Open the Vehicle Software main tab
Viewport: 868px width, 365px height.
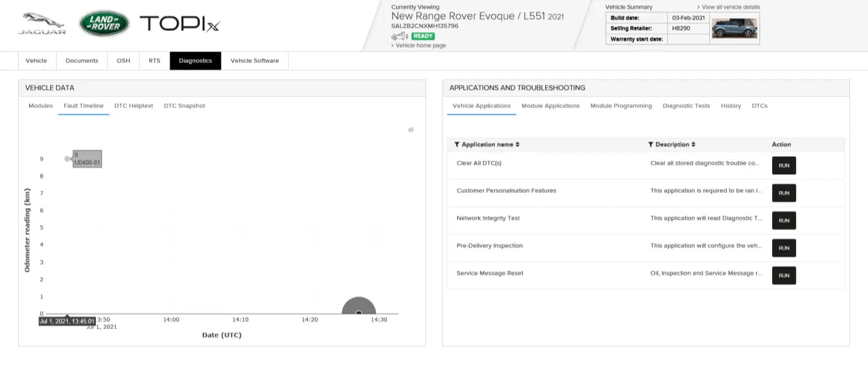coord(255,61)
